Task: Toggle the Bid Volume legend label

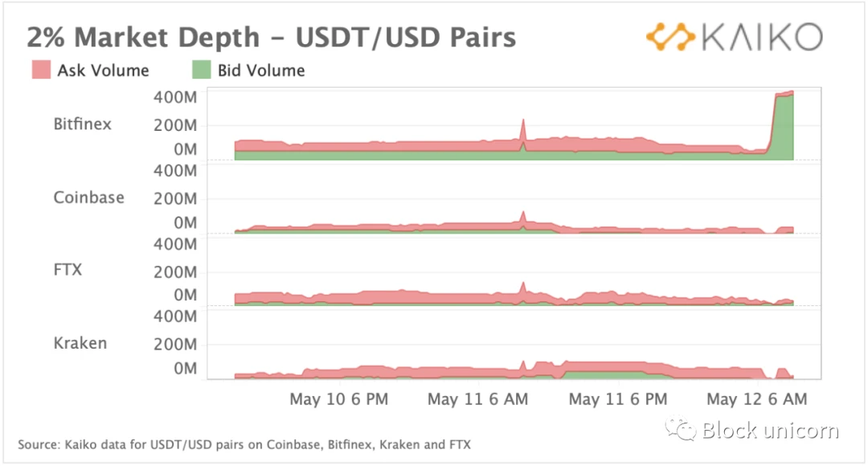Action: [x=261, y=70]
